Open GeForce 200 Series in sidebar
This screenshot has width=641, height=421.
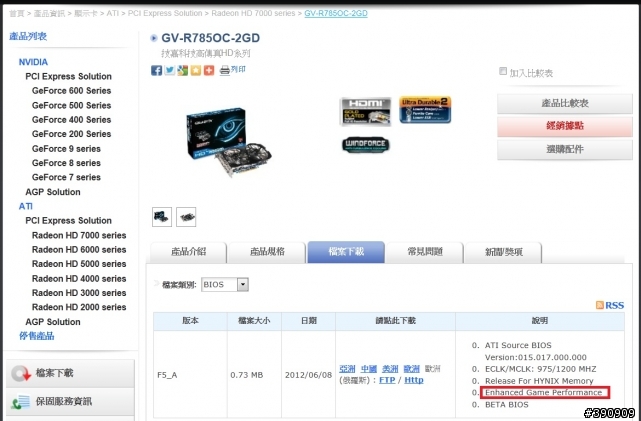click(x=72, y=134)
